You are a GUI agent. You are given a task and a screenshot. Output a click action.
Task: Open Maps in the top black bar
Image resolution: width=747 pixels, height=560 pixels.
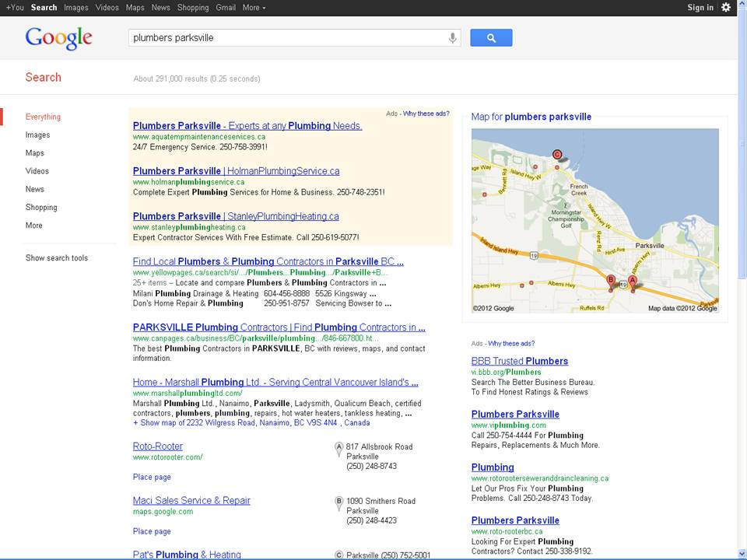tap(135, 8)
